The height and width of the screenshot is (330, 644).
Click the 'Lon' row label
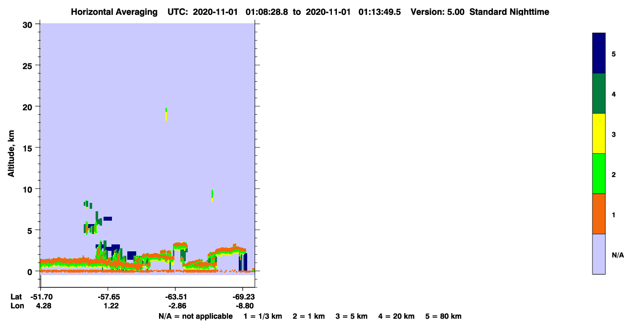pos(17,306)
